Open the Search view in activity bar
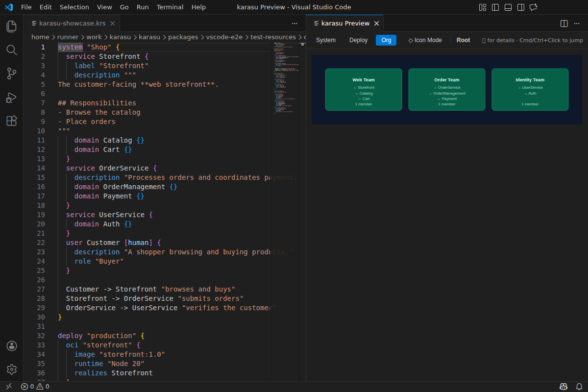 tap(12, 50)
